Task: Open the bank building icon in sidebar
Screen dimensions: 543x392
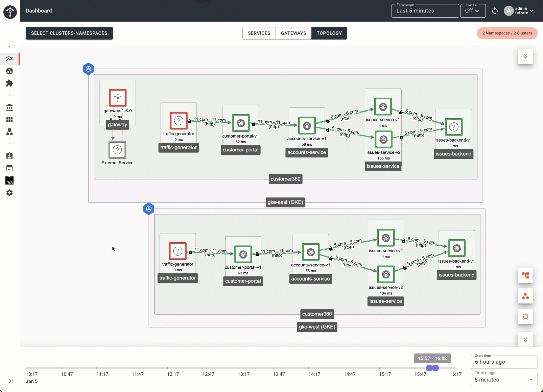Action: point(9,107)
